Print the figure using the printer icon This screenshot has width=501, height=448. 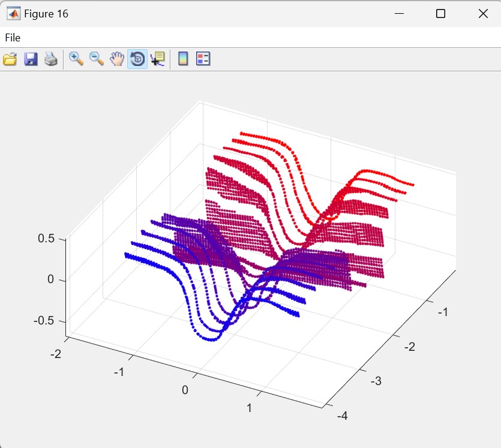pos(50,59)
